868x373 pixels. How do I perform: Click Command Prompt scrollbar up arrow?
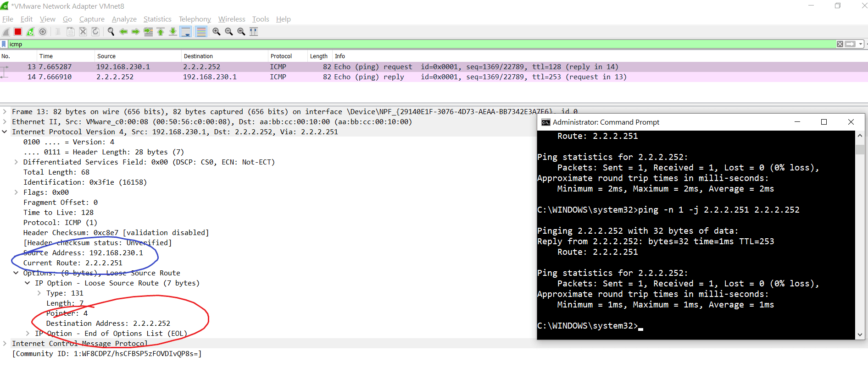pyautogui.click(x=860, y=136)
